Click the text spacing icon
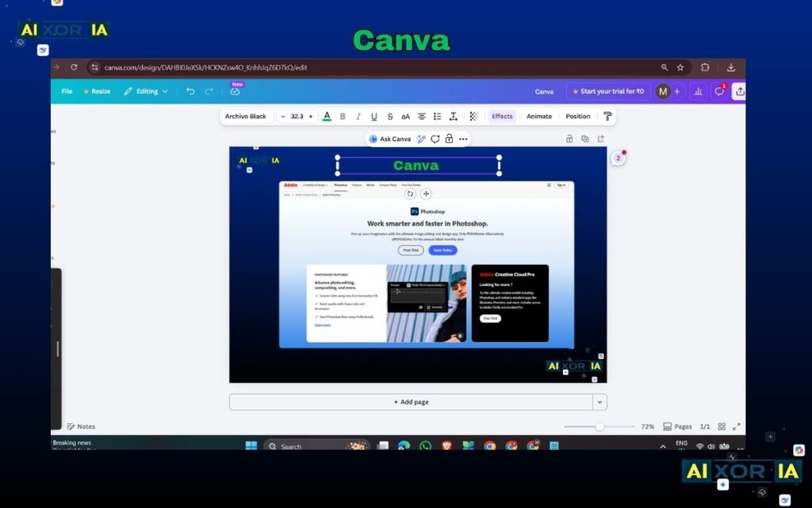 (453, 116)
